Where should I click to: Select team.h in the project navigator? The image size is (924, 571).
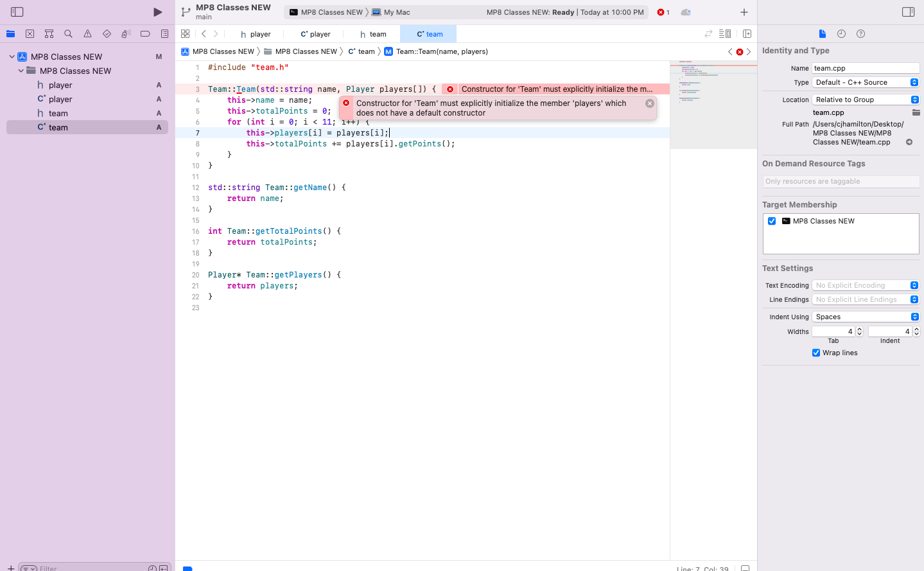pos(58,112)
